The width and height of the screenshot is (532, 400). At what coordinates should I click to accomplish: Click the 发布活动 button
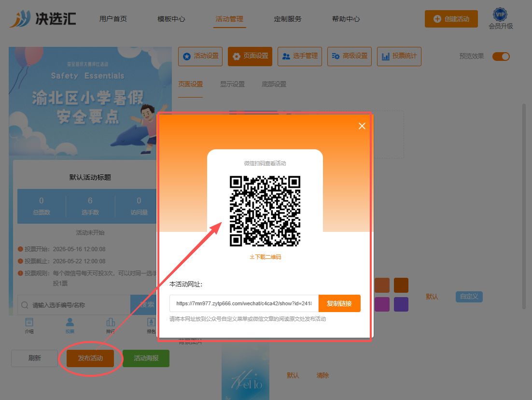click(x=90, y=358)
